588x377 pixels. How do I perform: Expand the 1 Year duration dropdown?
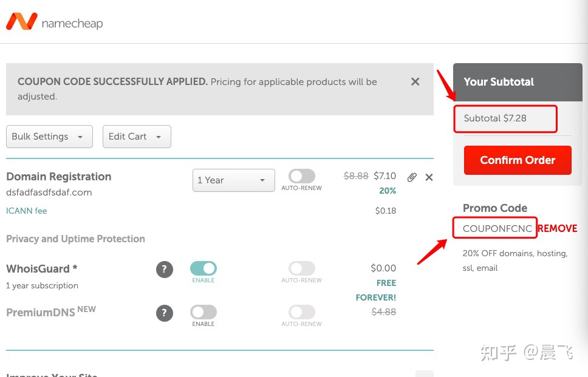[x=233, y=180]
